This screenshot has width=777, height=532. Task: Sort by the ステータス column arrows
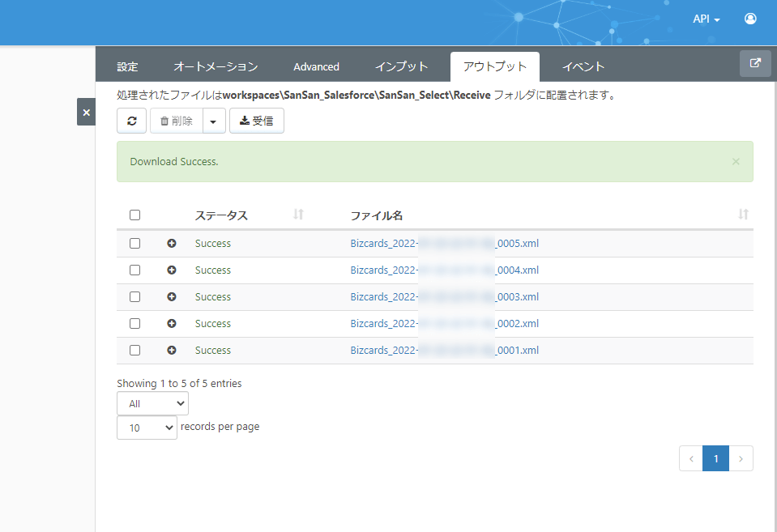(x=298, y=215)
